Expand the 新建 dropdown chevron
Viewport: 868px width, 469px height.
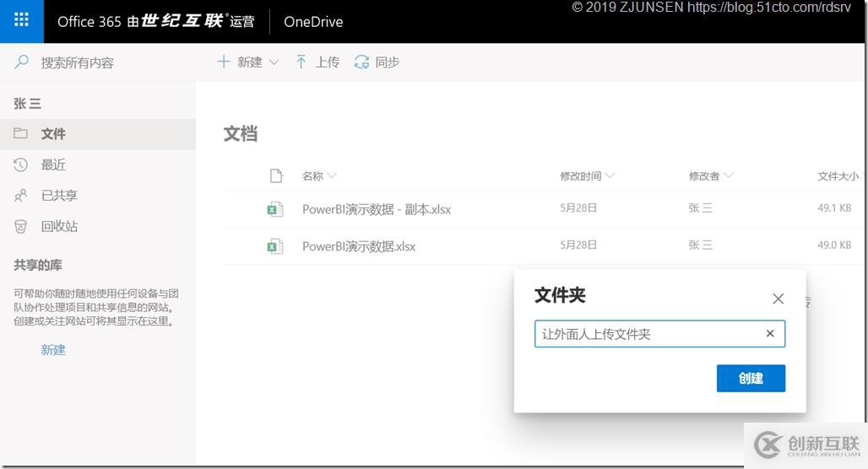point(274,62)
